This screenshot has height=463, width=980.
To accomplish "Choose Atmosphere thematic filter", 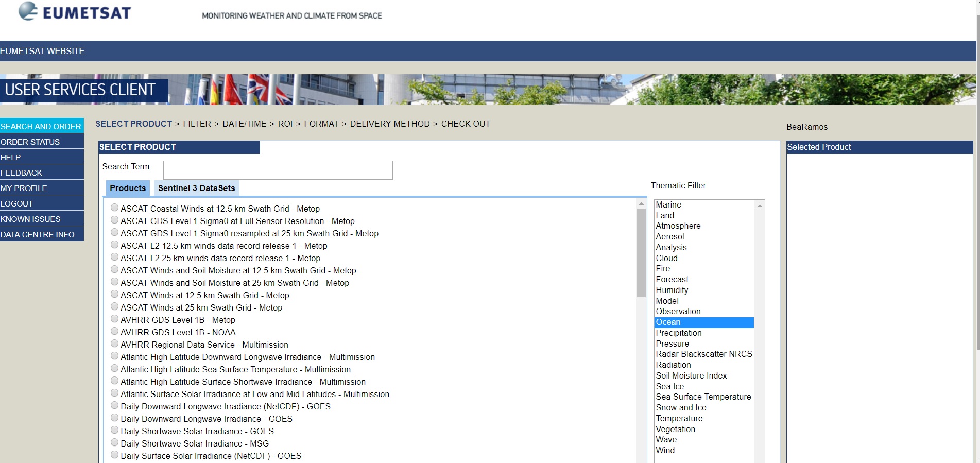I will pos(704,226).
